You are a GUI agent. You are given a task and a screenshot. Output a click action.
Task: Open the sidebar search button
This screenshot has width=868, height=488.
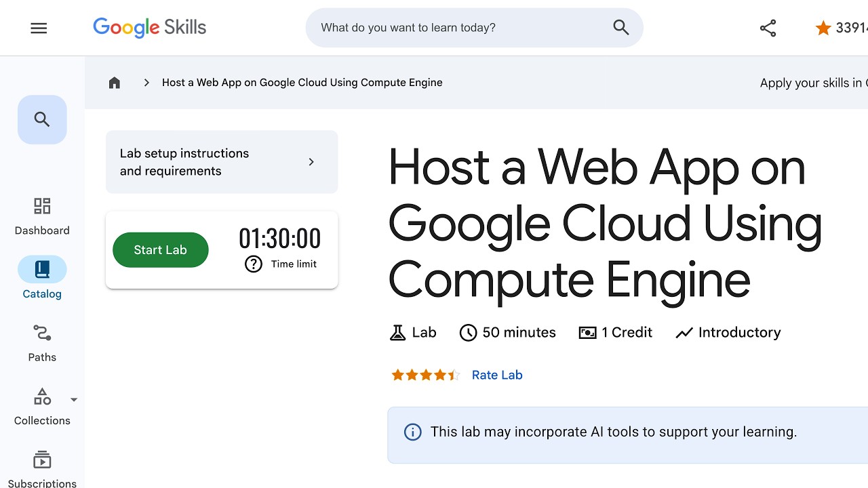pyautogui.click(x=42, y=120)
